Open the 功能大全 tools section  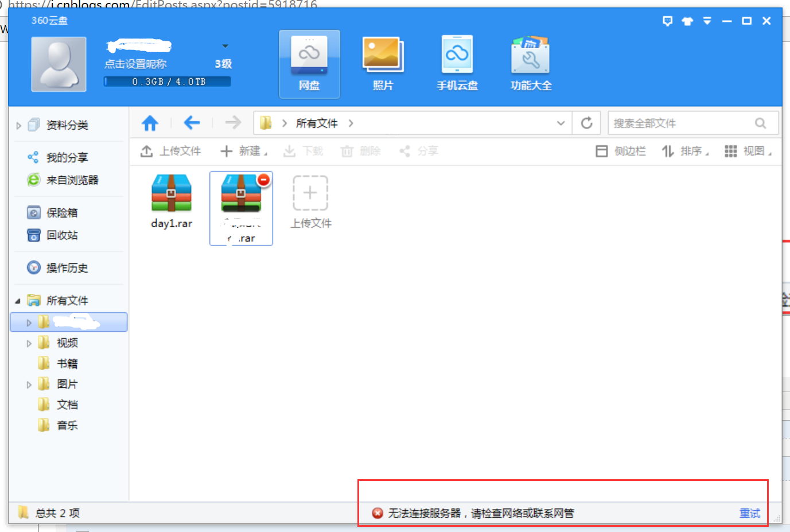coord(531,63)
